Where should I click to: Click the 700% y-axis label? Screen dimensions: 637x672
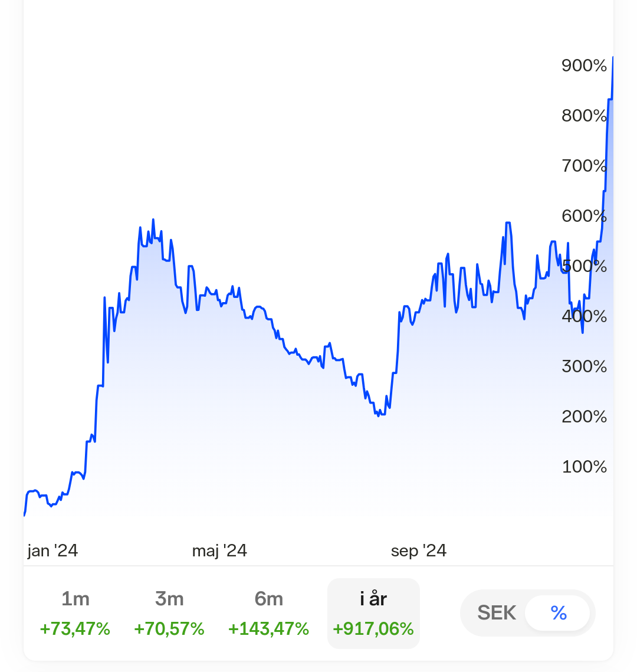[584, 166]
